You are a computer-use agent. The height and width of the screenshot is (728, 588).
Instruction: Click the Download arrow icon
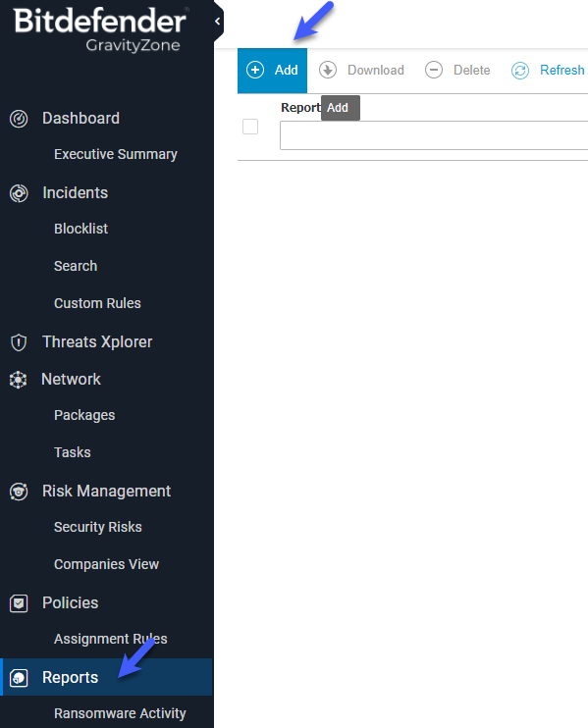328,70
